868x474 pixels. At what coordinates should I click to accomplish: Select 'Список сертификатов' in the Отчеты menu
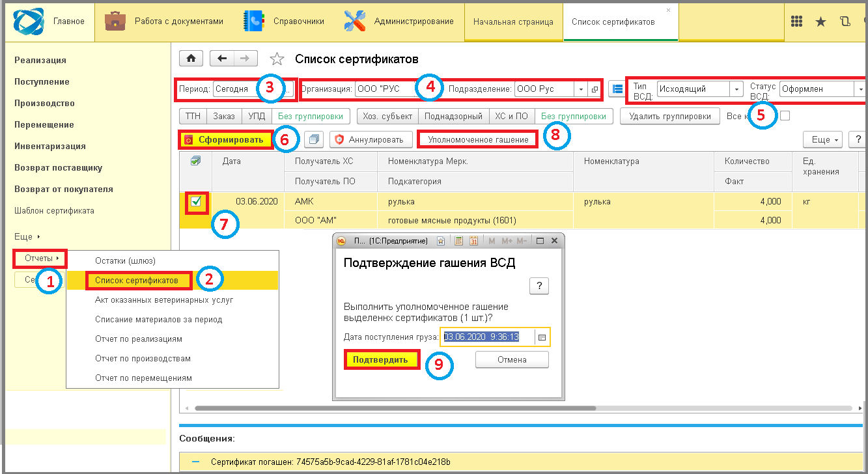136,280
